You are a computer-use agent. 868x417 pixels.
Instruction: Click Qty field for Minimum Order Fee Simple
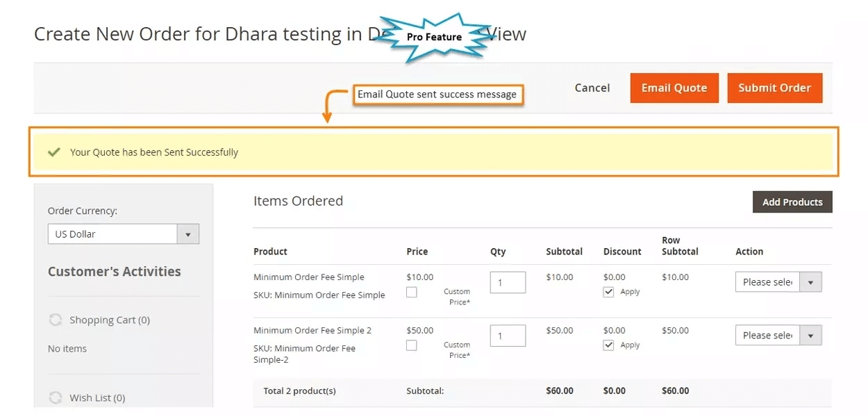point(508,282)
